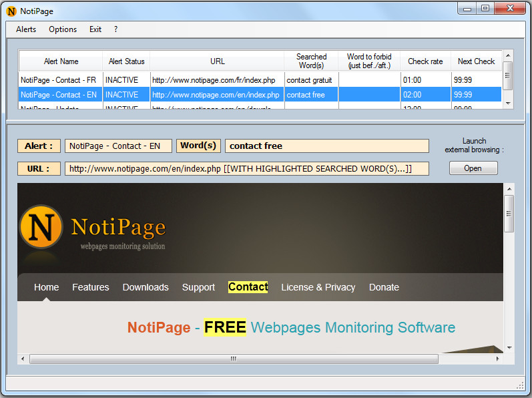Click the alerts table scroll down arrow
The height and width of the screenshot is (398, 532).
508,103
